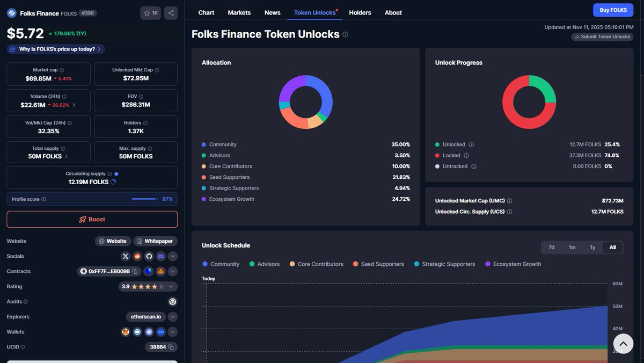Open the Discord social link

click(x=161, y=256)
